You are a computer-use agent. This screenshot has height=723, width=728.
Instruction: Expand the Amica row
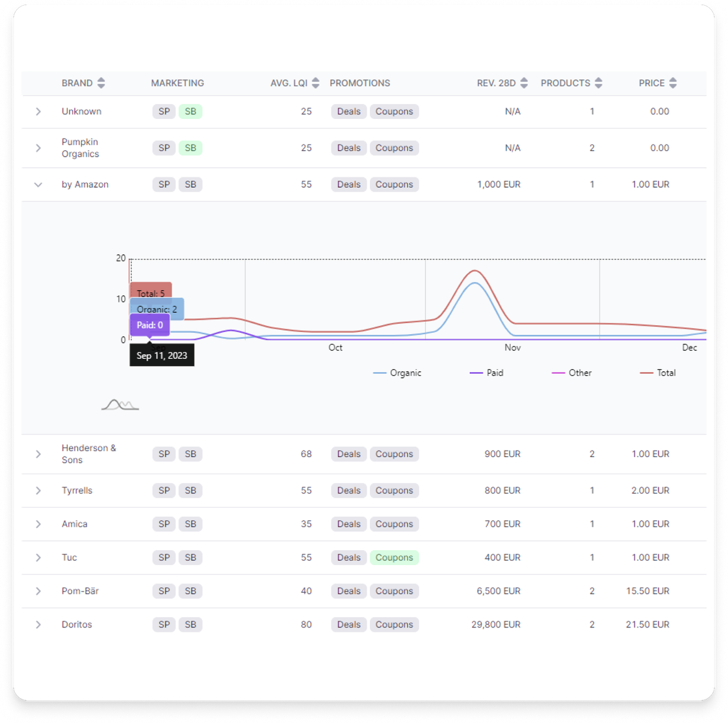38,524
